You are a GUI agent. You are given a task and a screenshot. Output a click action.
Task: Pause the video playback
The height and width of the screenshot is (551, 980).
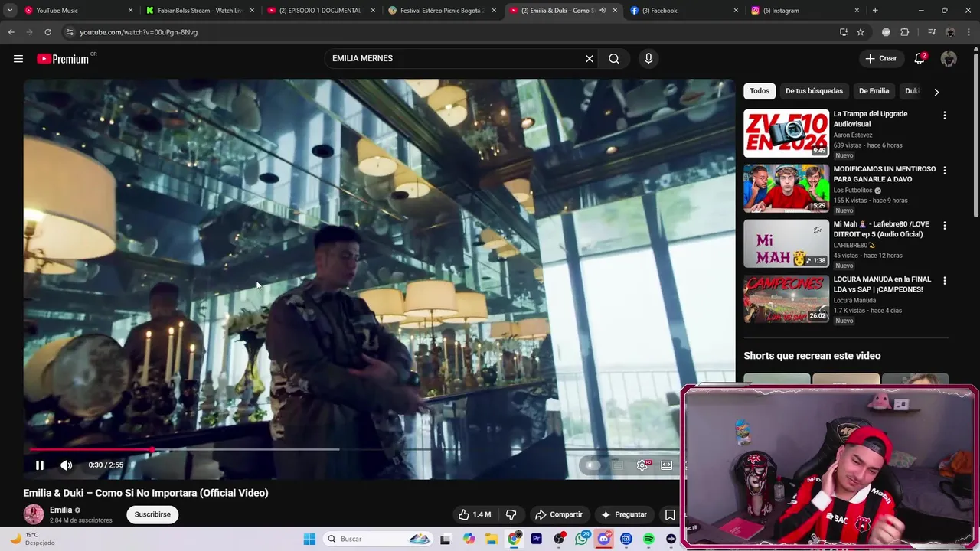click(x=40, y=465)
